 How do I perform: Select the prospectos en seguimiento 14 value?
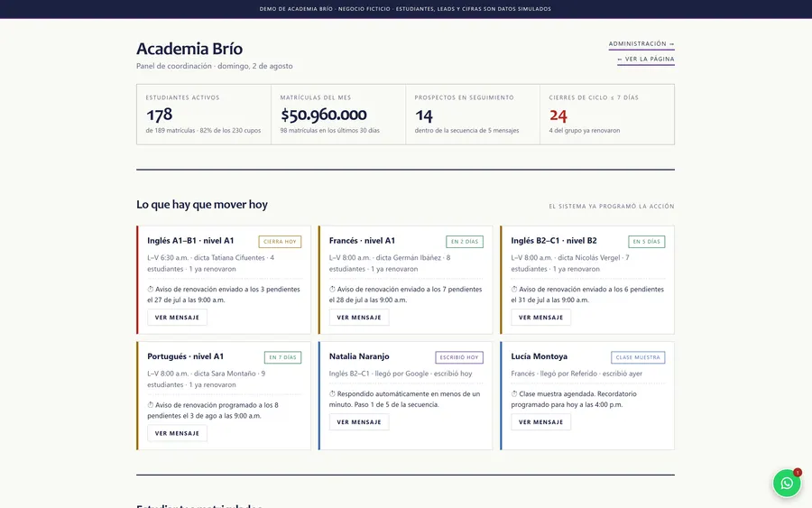click(424, 115)
